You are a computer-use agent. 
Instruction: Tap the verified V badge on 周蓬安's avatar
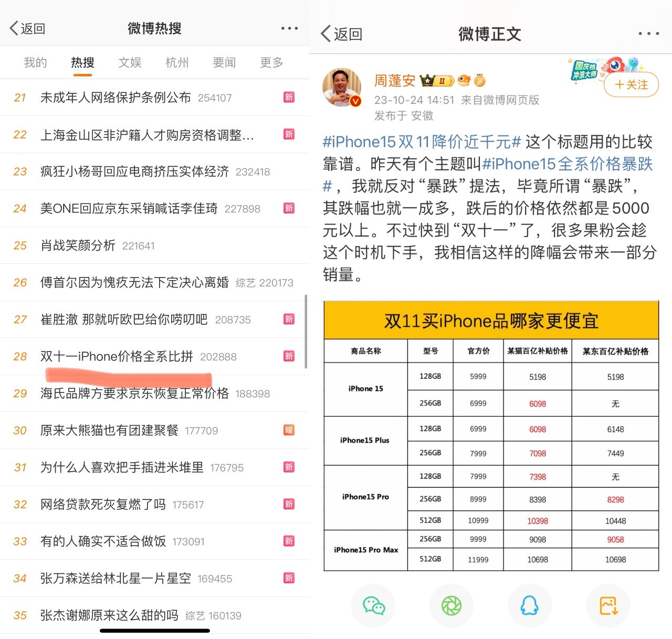point(356,101)
